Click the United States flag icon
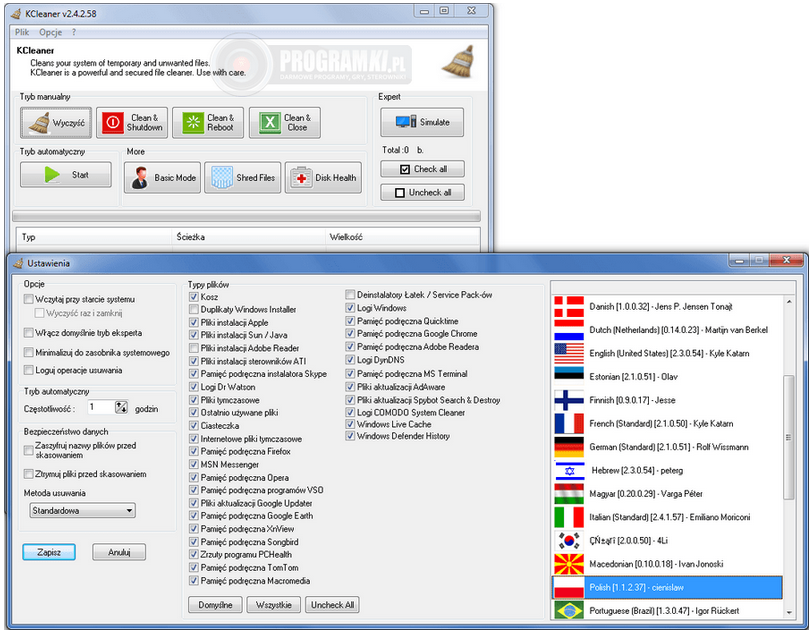The width and height of the screenshot is (812, 634). point(569,353)
